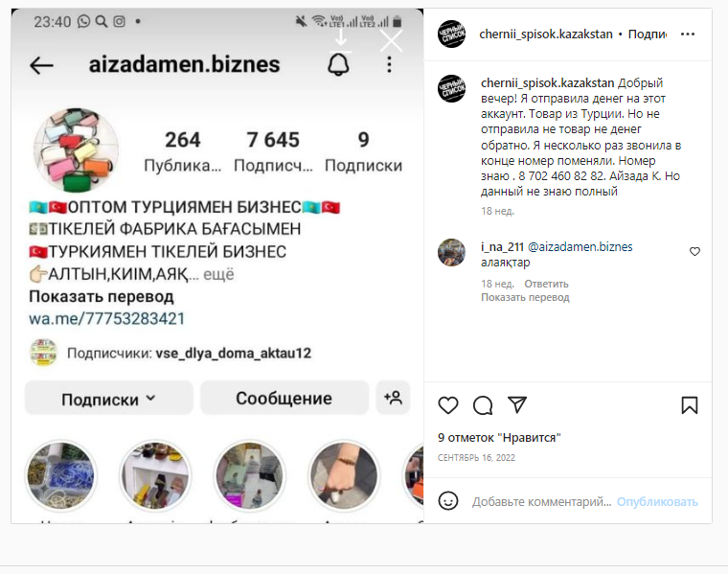728x574 pixels.
Task: Click the Сообщение button
Action: [x=284, y=398]
